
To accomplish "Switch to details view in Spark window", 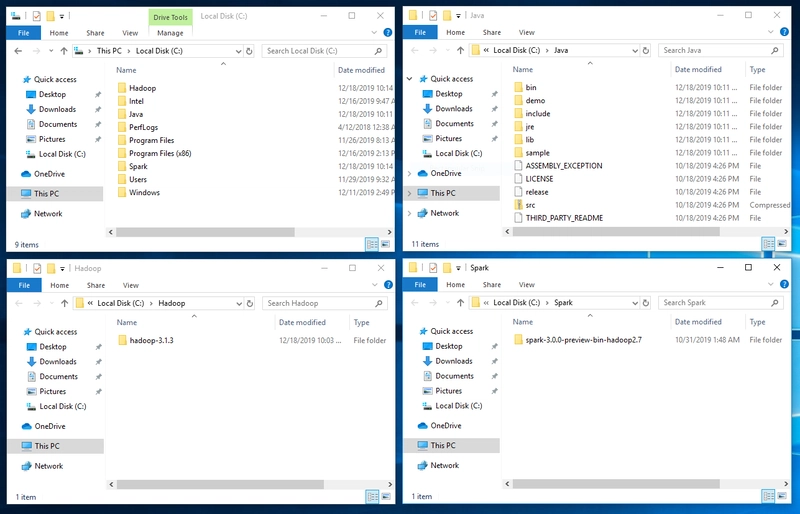I will pos(768,496).
